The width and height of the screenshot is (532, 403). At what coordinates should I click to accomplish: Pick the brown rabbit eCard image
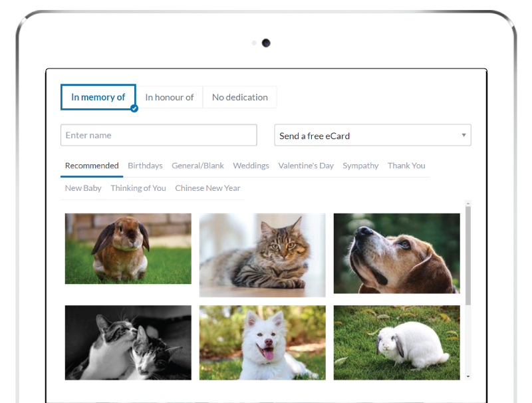(x=128, y=249)
